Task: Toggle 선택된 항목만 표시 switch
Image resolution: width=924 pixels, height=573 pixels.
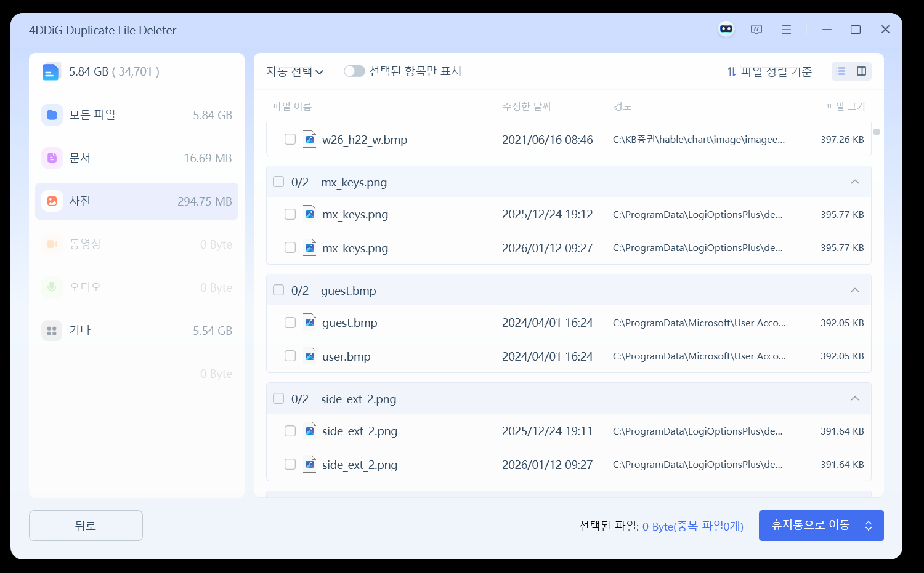Action: pos(354,71)
